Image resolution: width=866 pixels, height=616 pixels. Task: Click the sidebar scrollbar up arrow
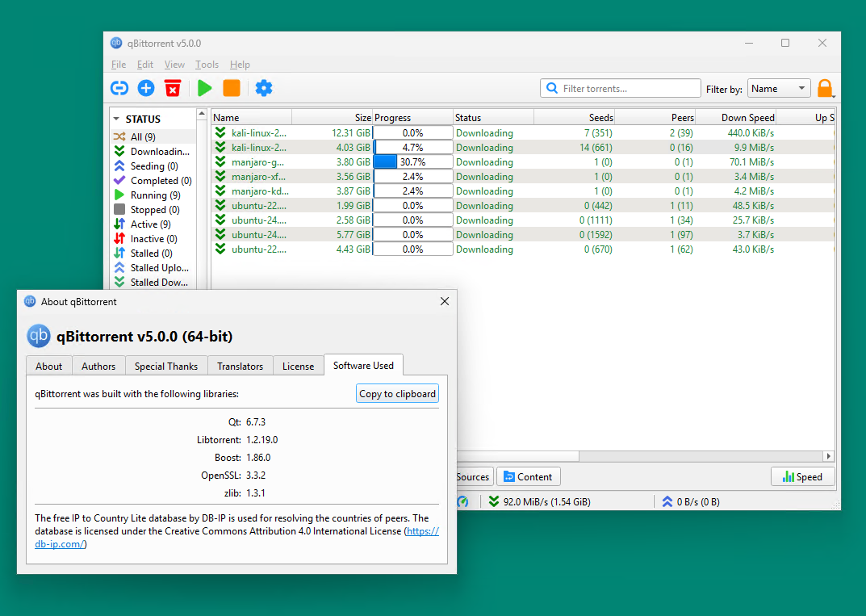pos(202,114)
